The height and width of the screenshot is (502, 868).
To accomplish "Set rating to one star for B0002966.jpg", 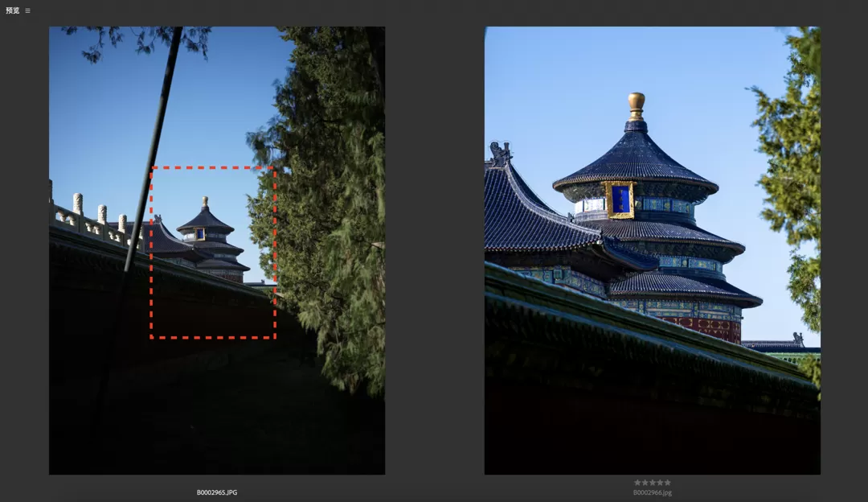I will (x=637, y=483).
